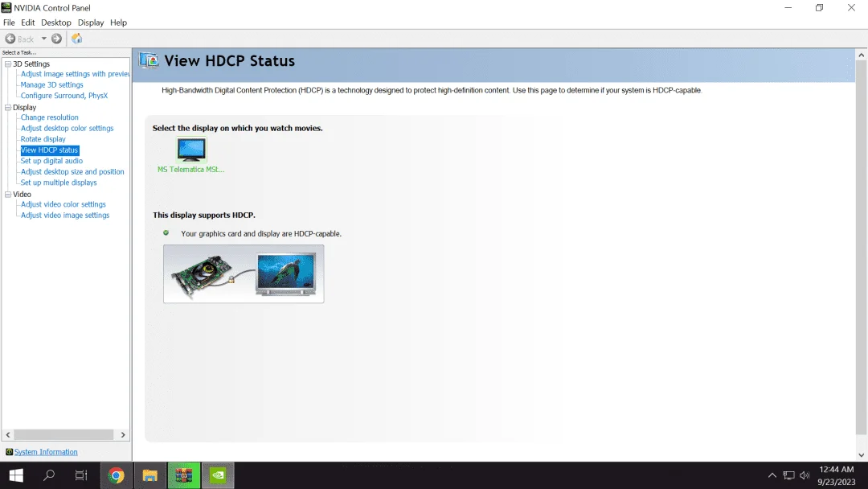Click the System Information icon
This screenshot has height=489, width=868.
coord(9,452)
